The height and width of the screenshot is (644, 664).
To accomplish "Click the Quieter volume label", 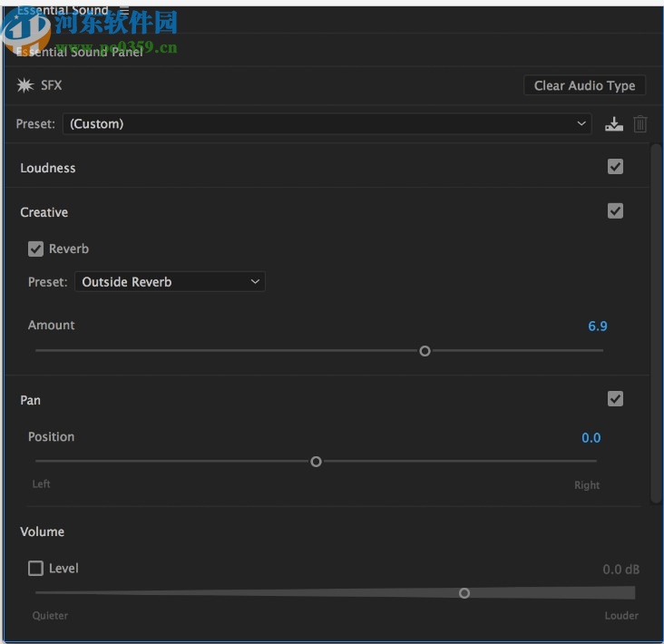I will [50, 616].
